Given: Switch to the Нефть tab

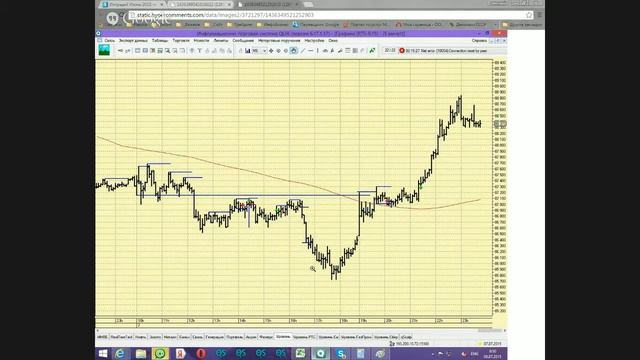Looking at the screenshot, I should tap(140, 337).
